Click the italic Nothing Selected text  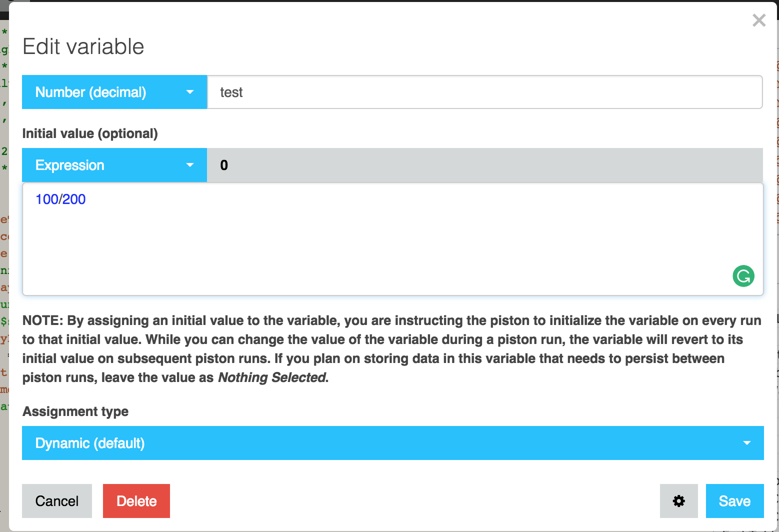pyautogui.click(x=272, y=377)
